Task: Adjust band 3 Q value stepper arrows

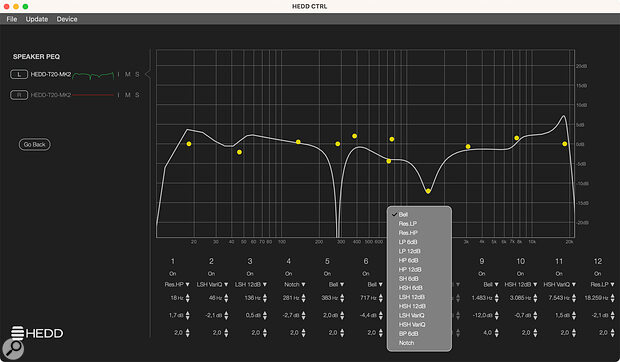Action: pos(265,333)
